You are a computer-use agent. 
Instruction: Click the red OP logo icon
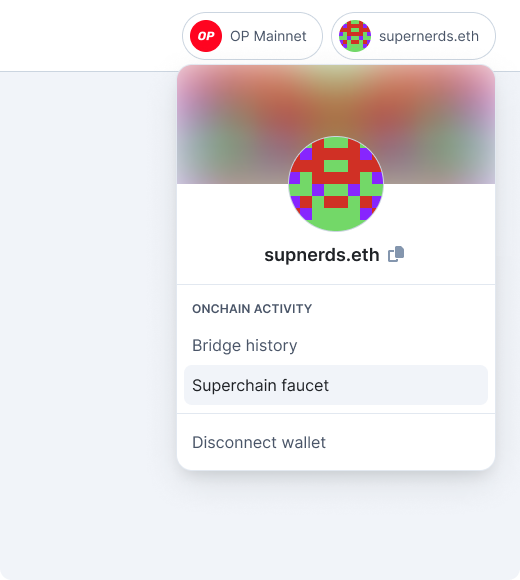click(206, 36)
